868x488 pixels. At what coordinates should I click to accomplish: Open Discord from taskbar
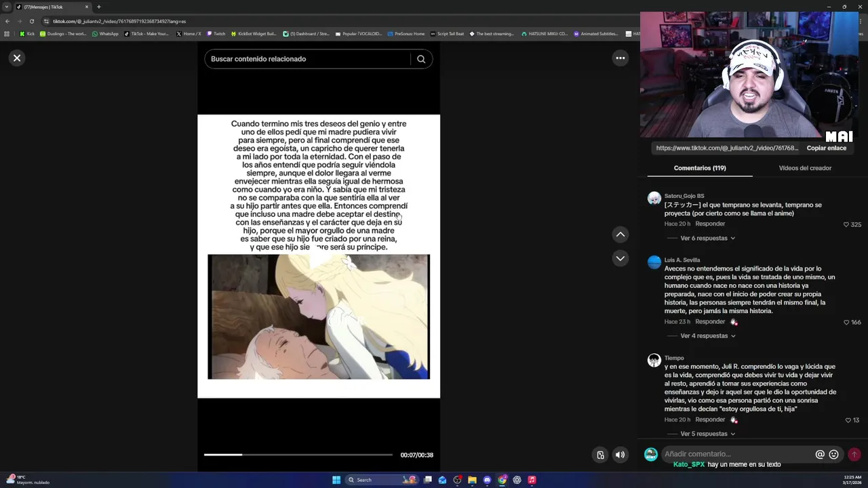(487, 480)
